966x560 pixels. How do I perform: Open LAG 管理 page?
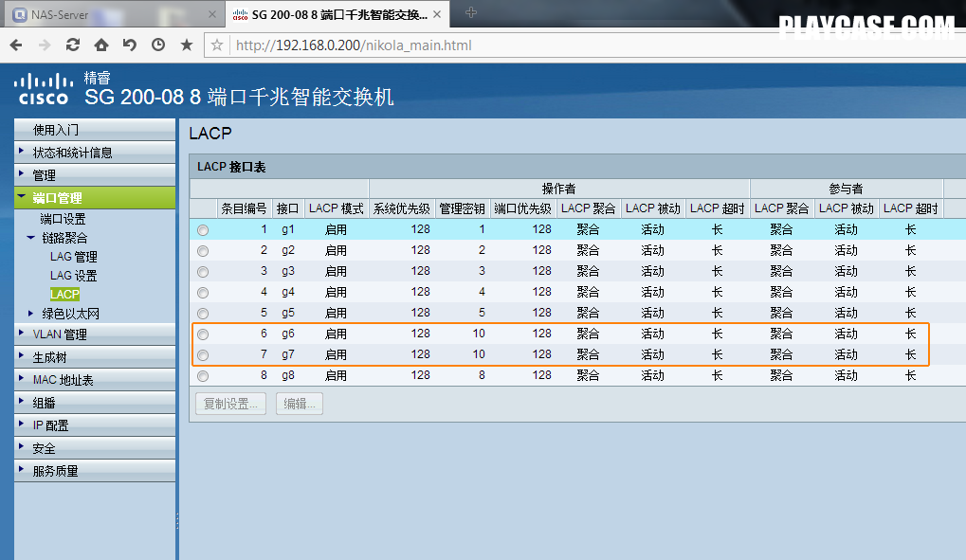click(74, 257)
